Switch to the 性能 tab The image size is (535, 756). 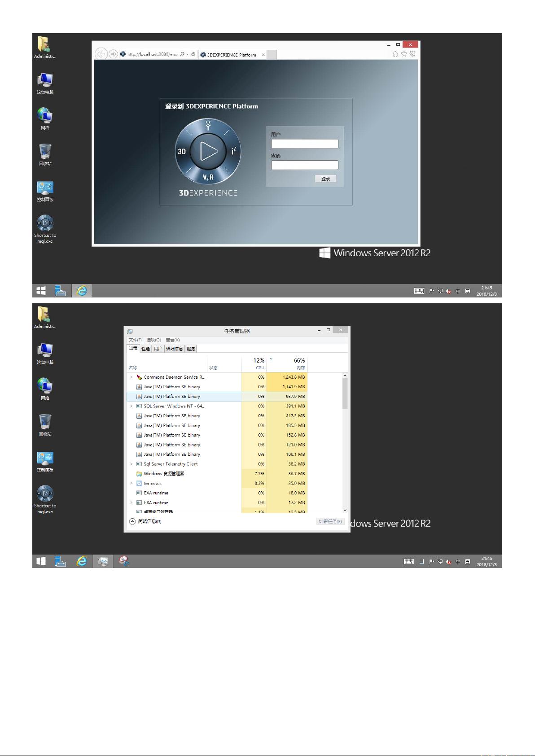[145, 349]
